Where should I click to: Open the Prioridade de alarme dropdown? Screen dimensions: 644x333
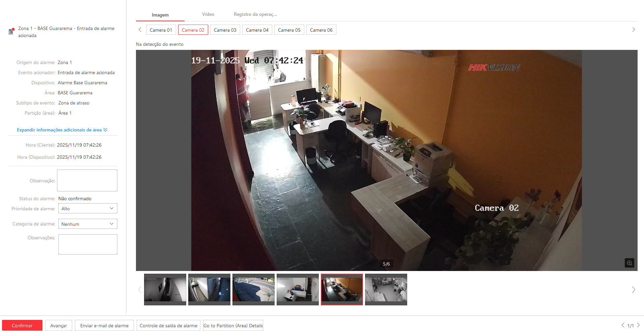coord(88,209)
